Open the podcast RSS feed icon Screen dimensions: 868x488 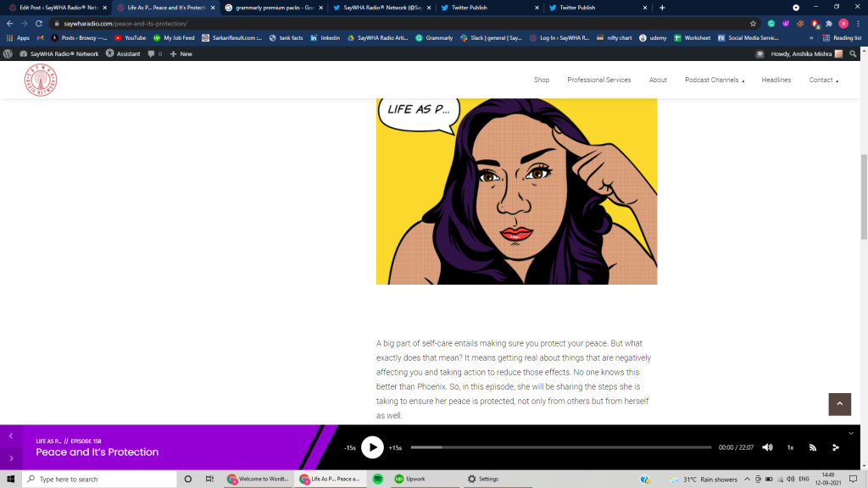[813, 447]
